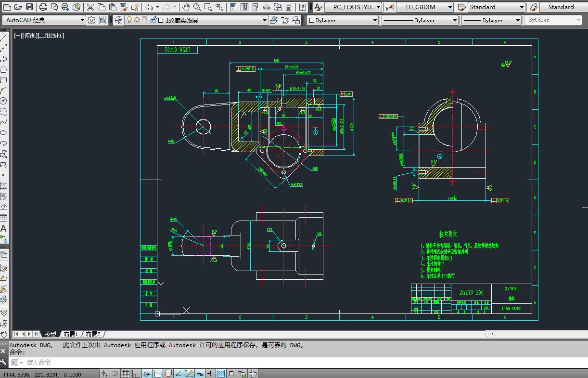Click the Plot printer icon
The width and height of the screenshot is (588, 378).
[x=43, y=7]
